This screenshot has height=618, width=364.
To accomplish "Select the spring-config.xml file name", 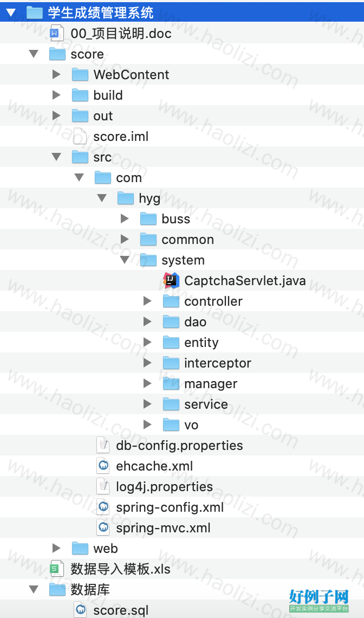I will click(x=170, y=507).
